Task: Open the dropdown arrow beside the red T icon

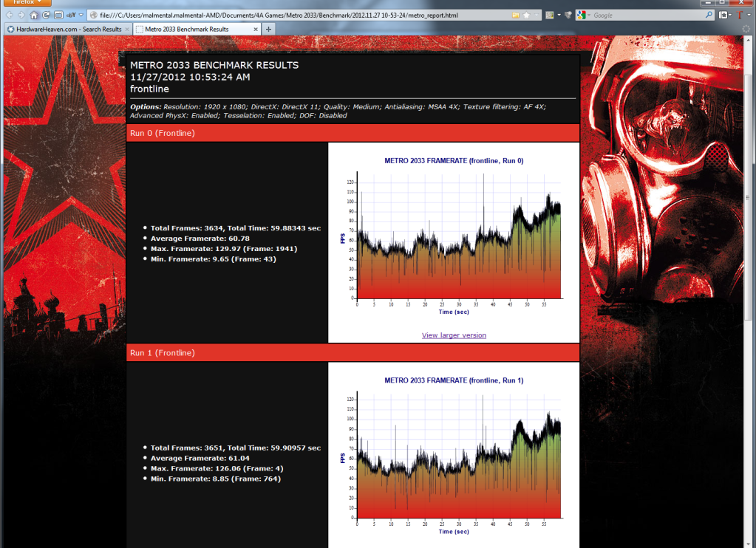Action: [x=749, y=15]
